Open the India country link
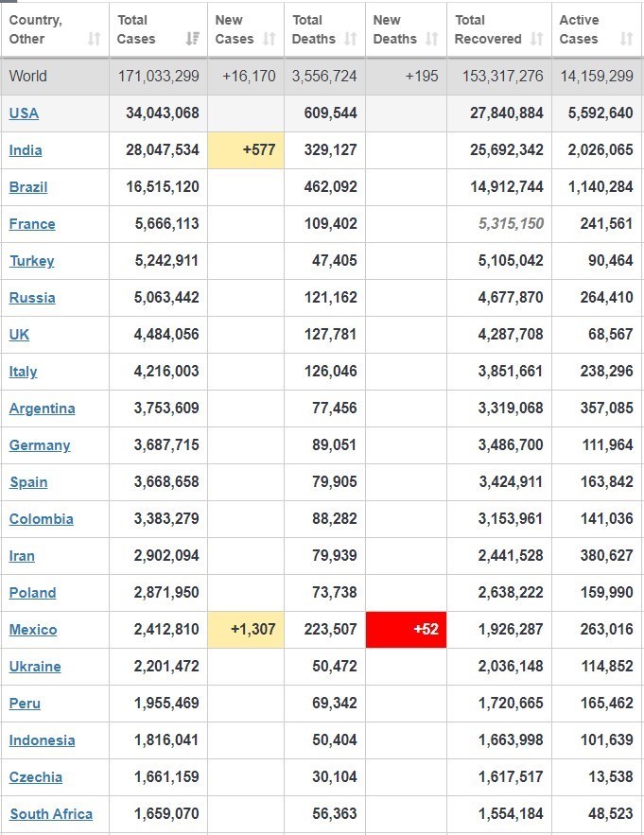The width and height of the screenshot is (644, 835). click(x=26, y=150)
